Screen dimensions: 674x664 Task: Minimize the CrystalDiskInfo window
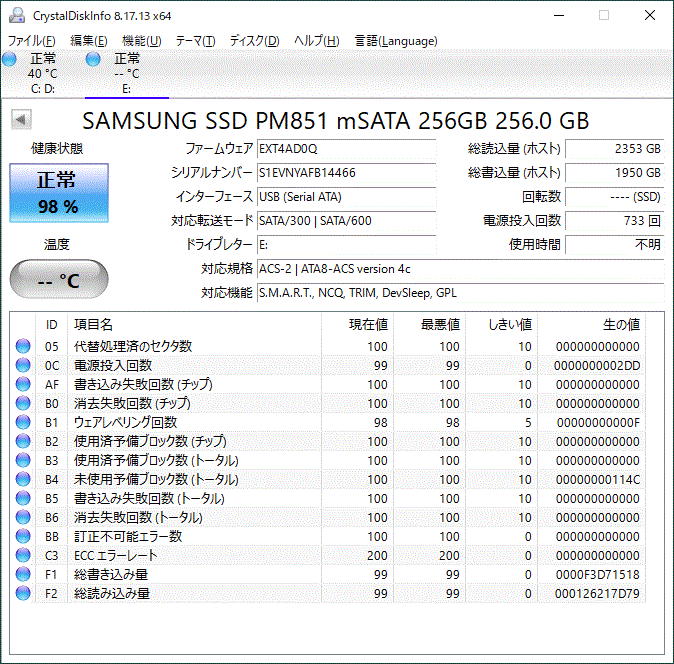(559, 15)
